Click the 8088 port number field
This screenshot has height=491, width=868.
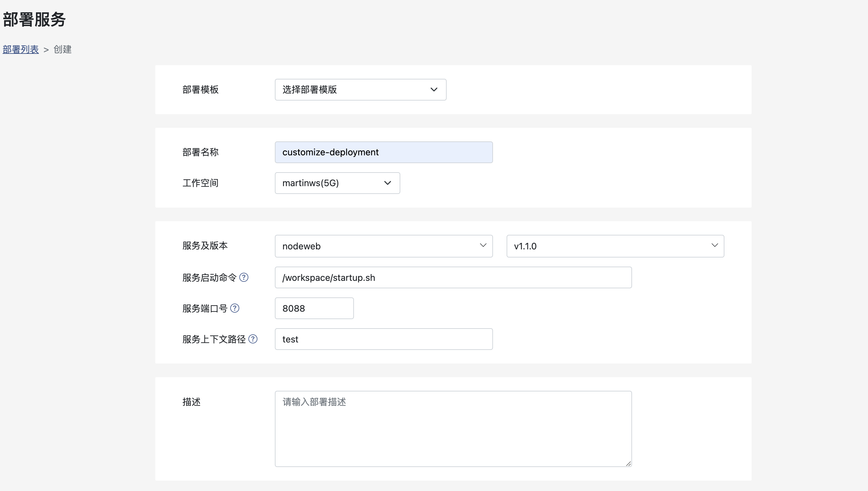314,308
